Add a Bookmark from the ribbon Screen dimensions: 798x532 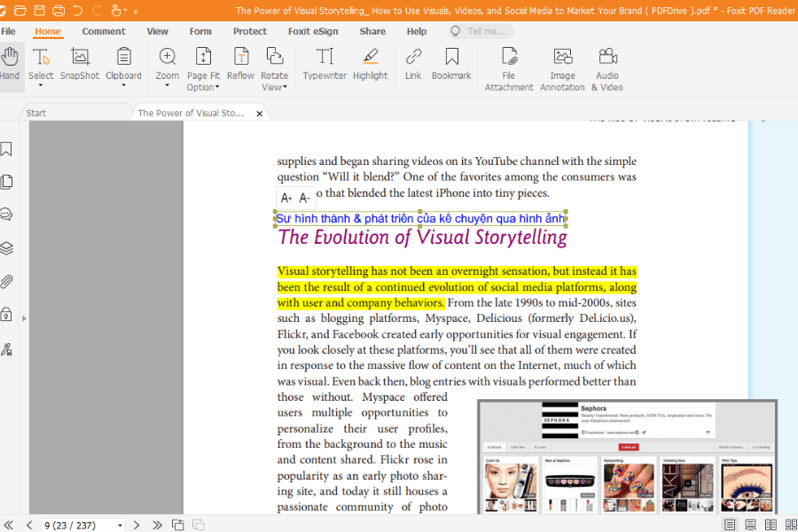pyautogui.click(x=451, y=64)
